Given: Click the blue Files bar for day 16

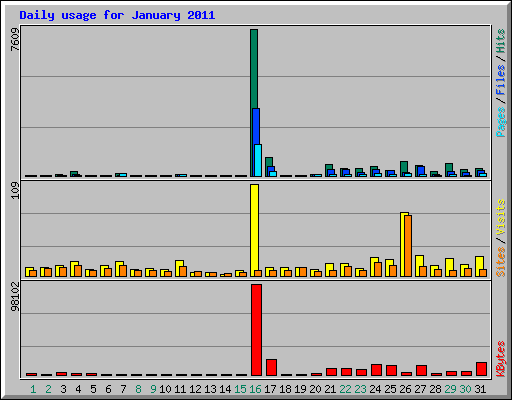Looking at the screenshot, I should click(255, 127).
